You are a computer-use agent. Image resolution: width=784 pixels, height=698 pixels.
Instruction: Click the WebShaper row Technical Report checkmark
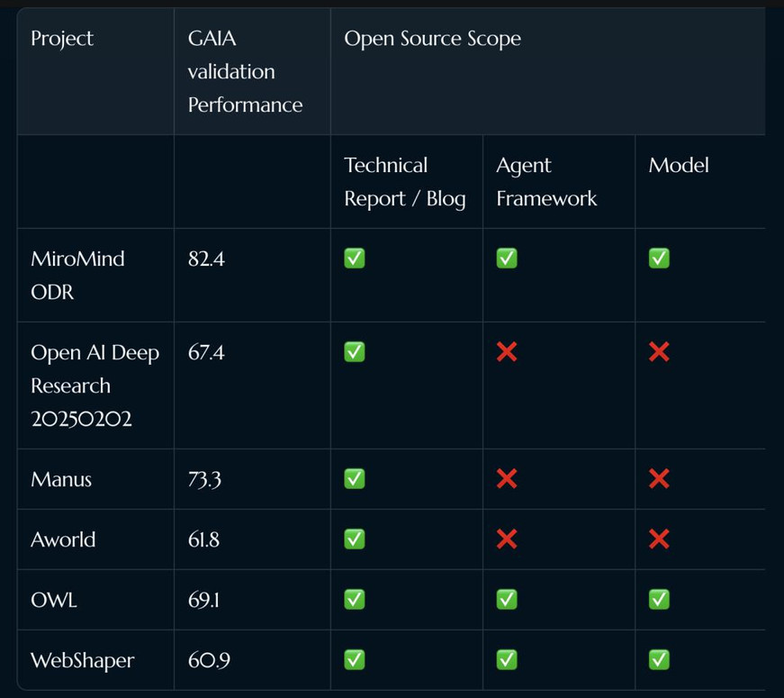coord(355,660)
